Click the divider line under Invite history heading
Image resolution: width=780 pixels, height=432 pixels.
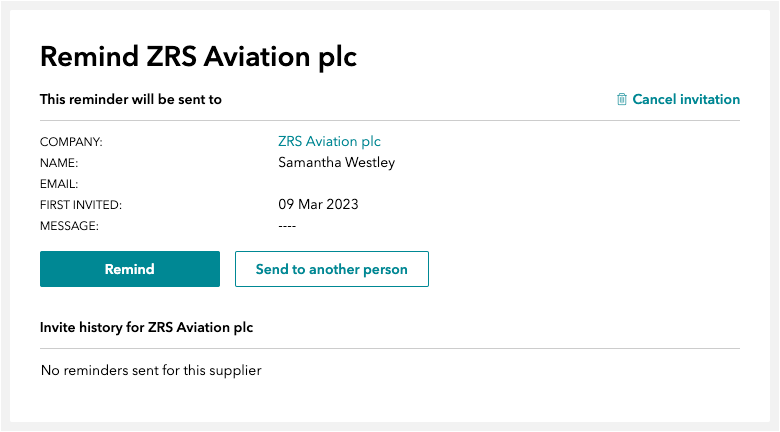[x=390, y=348]
